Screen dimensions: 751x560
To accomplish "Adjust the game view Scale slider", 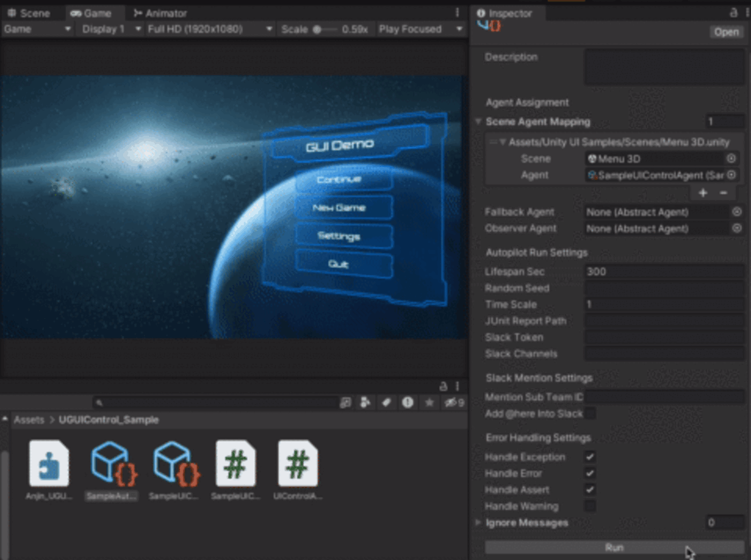I will pyautogui.click(x=317, y=29).
